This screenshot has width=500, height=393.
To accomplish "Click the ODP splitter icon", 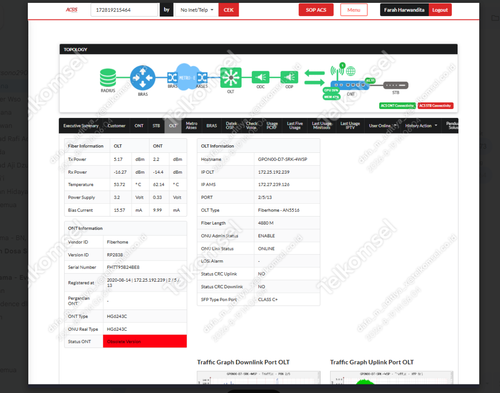I will pos(289,77).
